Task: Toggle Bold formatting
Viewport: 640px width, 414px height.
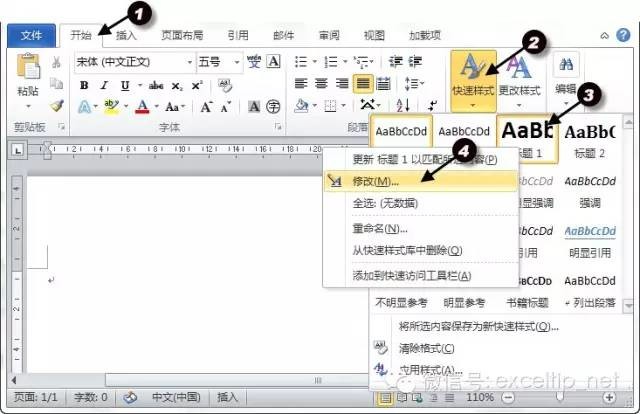Action: click(x=84, y=85)
